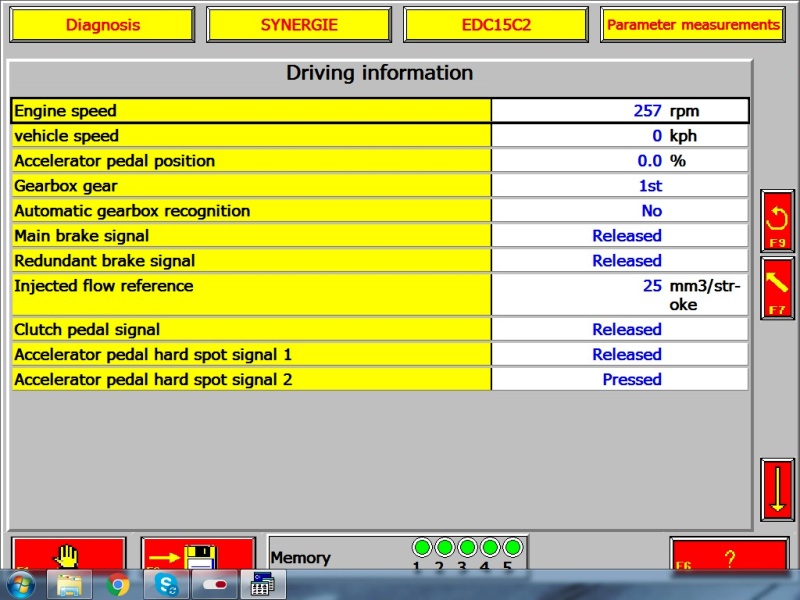Image resolution: width=800 pixels, height=600 pixels.
Task: Select memory indicator 1
Action: pyautogui.click(x=422, y=547)
